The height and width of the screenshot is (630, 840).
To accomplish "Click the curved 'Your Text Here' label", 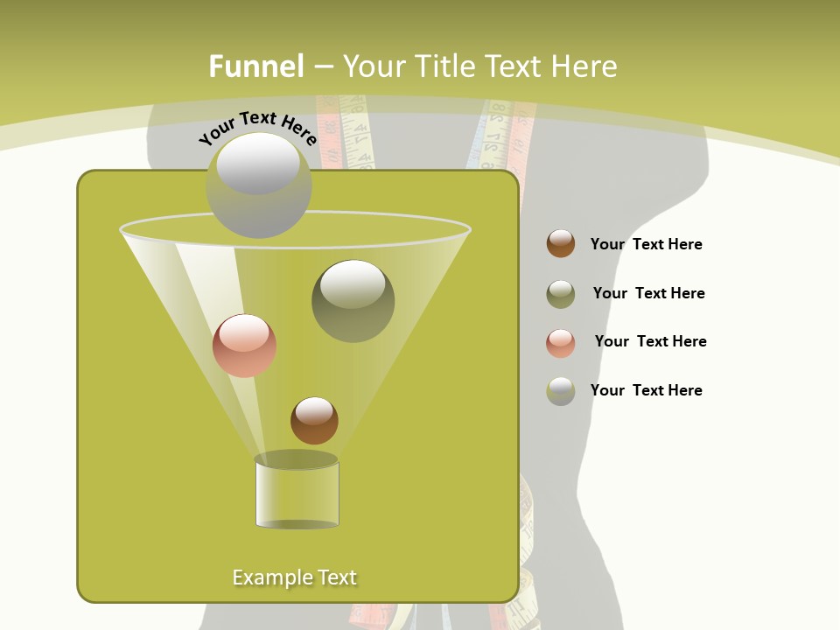I will 258,127.
